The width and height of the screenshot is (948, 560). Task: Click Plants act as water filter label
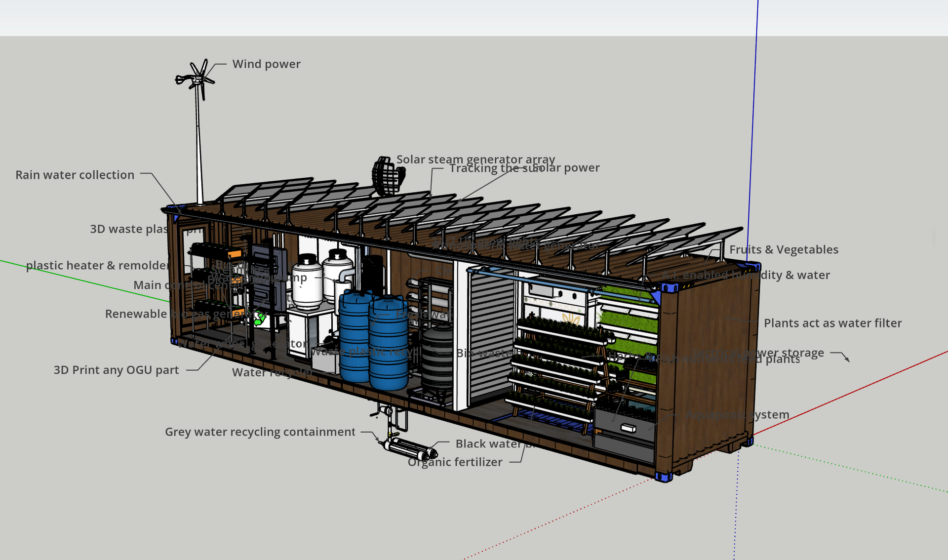832,323
